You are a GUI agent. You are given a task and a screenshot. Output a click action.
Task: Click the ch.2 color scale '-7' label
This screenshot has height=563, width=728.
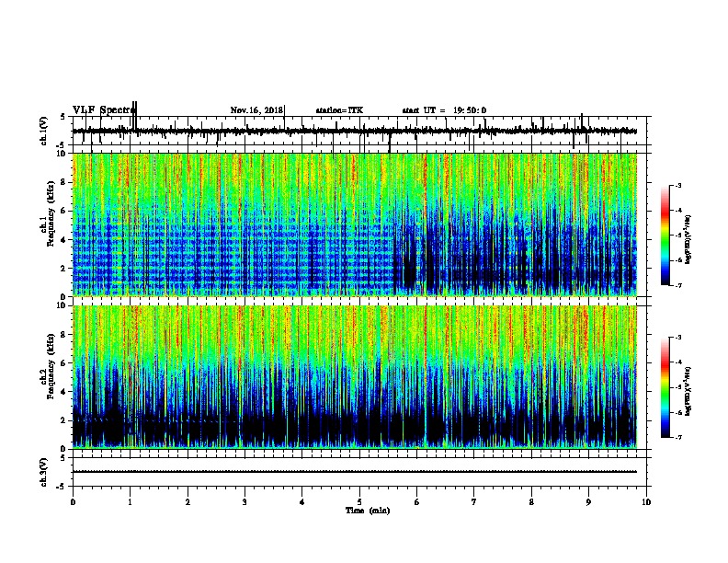[x=678, y=438]
